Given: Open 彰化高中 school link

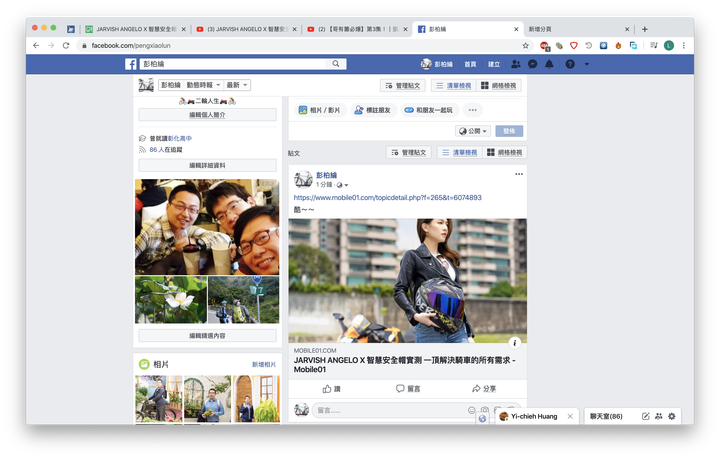Looking at the screenshot, I should [x=180, y=138].
